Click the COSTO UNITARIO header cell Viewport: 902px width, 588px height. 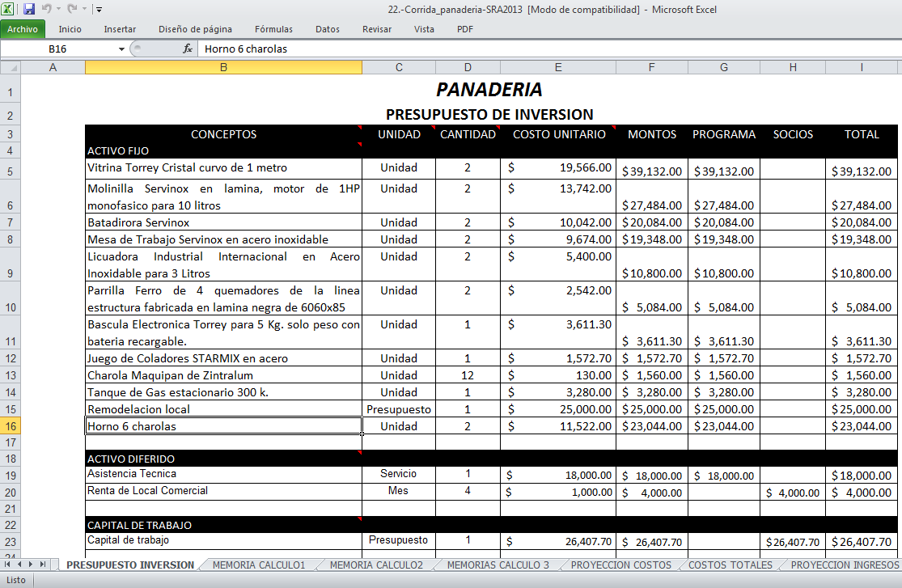pyautogui.click(x=558, y=134)
